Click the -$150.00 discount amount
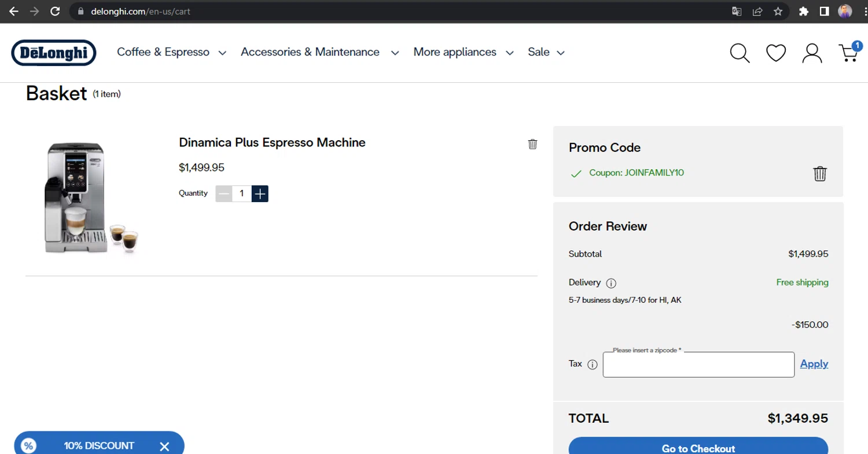The image size is (868, 454). click(810, 325)
